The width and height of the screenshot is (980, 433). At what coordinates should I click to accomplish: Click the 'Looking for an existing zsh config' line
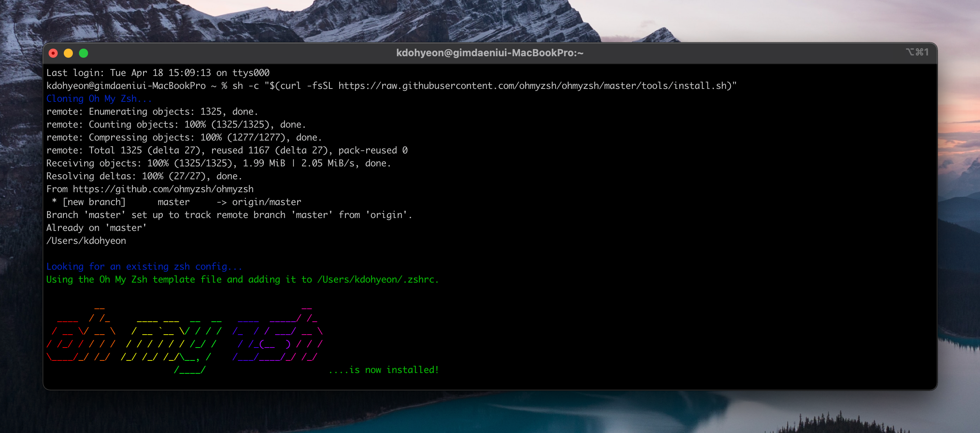(144, 267)
